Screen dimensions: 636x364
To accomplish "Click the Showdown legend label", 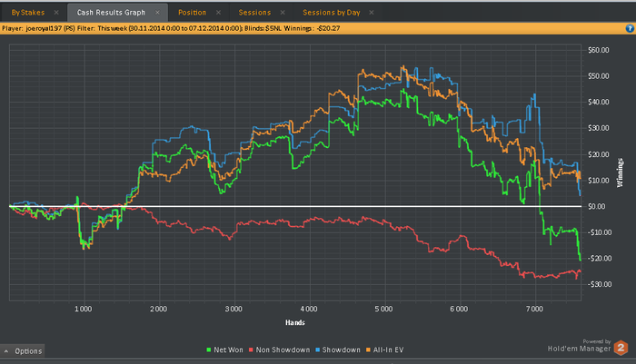I will pos(341,349).
